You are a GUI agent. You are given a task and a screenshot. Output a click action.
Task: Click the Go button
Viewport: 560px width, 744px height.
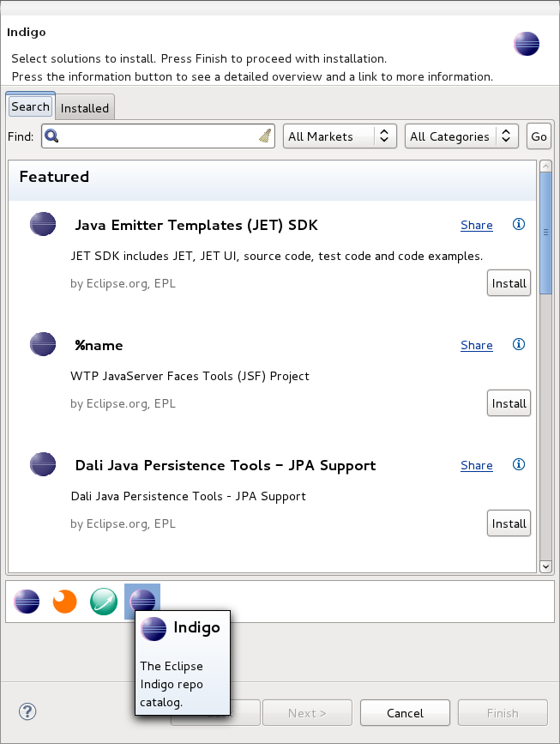(x=539, y=136)
